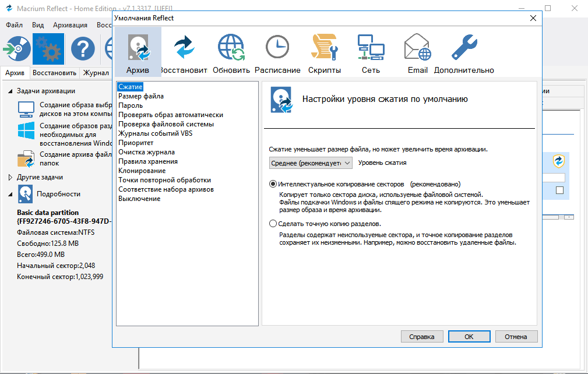The width and height of the screenshot is (588, 374).
Task: Select Выключение in the settings list
Action: coord(139,199)
